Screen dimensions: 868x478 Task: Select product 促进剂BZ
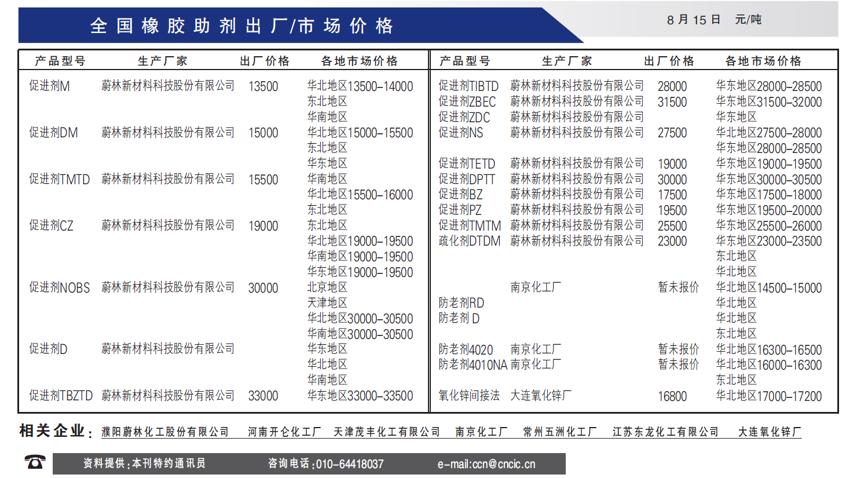click(x=460, y=195)
